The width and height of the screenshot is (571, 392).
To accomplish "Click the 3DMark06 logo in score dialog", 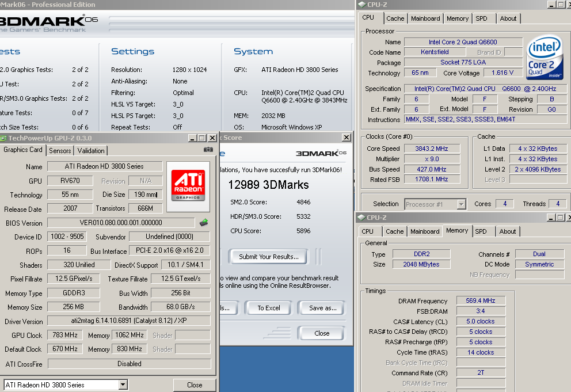I will click(321, 153).
